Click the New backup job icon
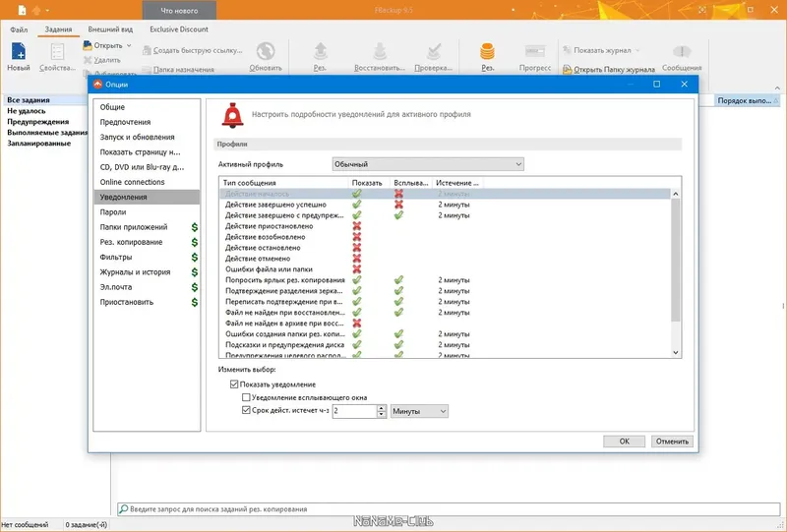This screenshot has height=532, width=787. pyautogui.click(x=19, y=52)
